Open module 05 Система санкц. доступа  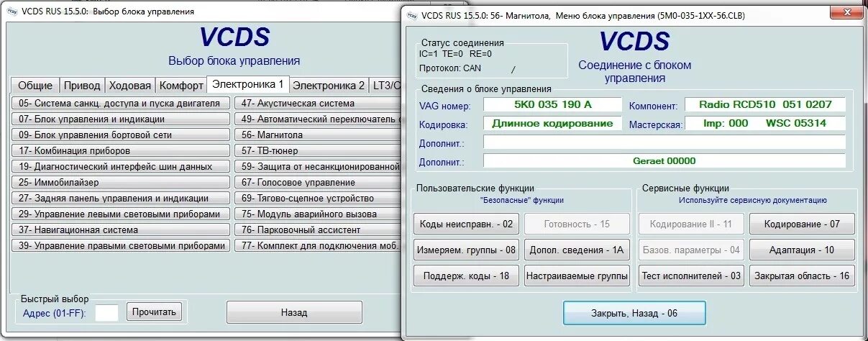[121, 103]
